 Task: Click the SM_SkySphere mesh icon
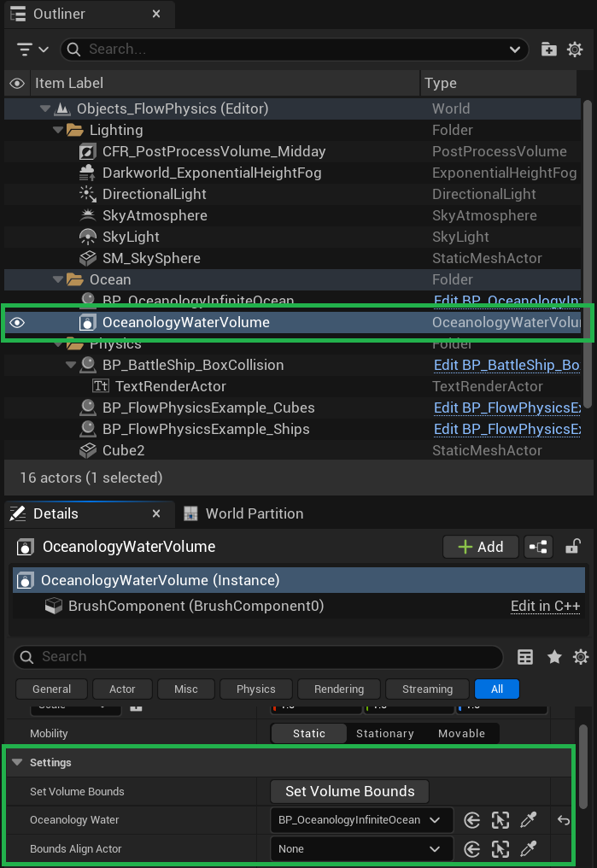[87, 258]
